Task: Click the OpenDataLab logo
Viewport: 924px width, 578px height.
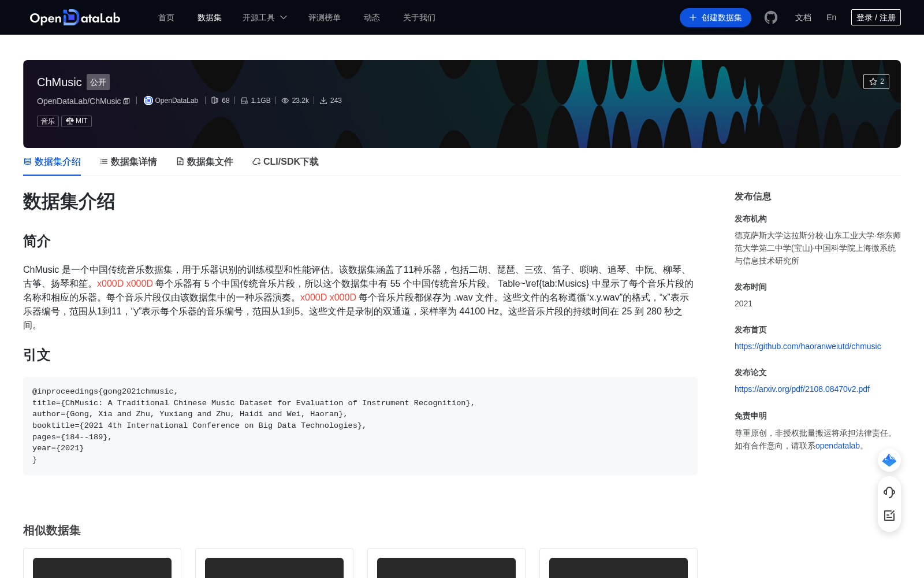Action: tap(75, 17)
